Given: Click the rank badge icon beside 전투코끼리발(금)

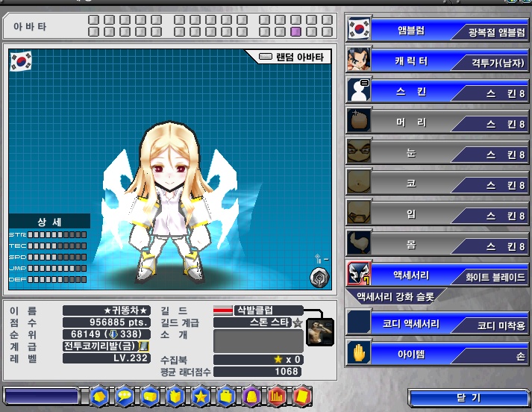Looking at the screenshot, I should (x=144, y=346).
